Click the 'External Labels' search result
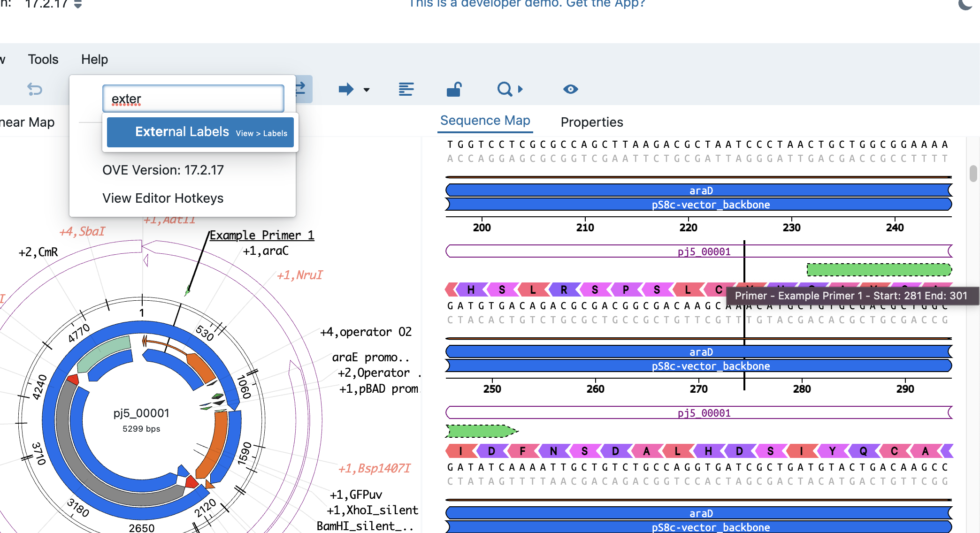This screenshot has width=980, height=533. coord(200,132)
